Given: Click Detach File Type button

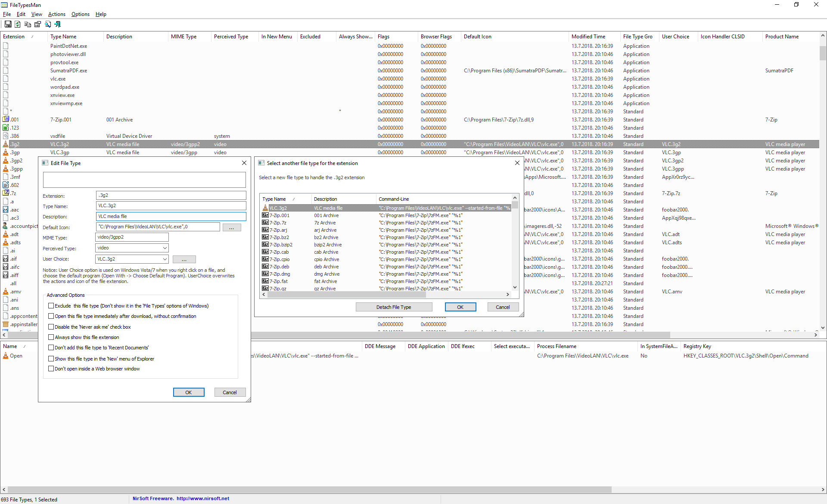Looking at the screenshot, I should [x=394, y=307].
